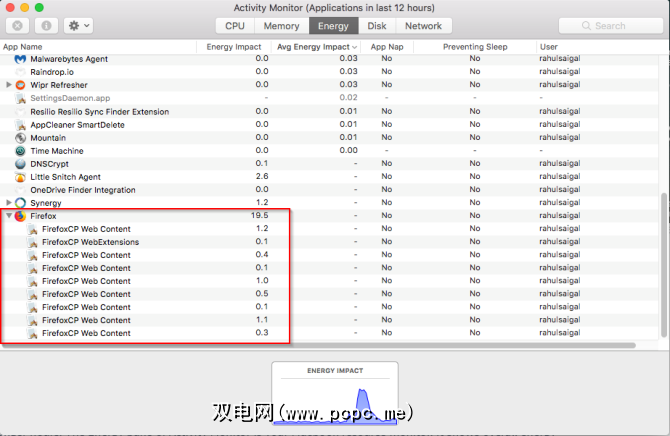Image resolution: width=670 pixels, height=436 pixels.
Task: Click the Little Snitch Agent icon
Action: coord(20,177)
